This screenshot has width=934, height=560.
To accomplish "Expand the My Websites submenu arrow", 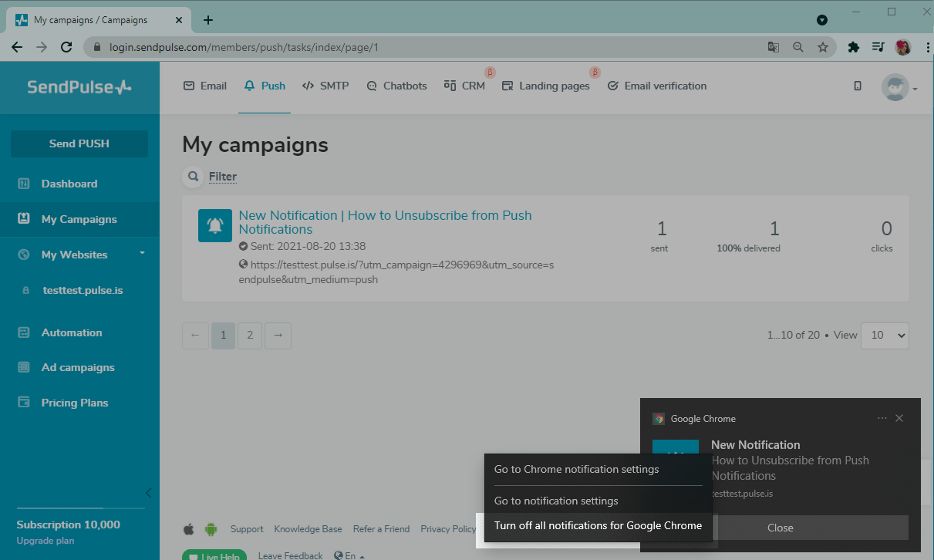I will [x=142, y=253].
